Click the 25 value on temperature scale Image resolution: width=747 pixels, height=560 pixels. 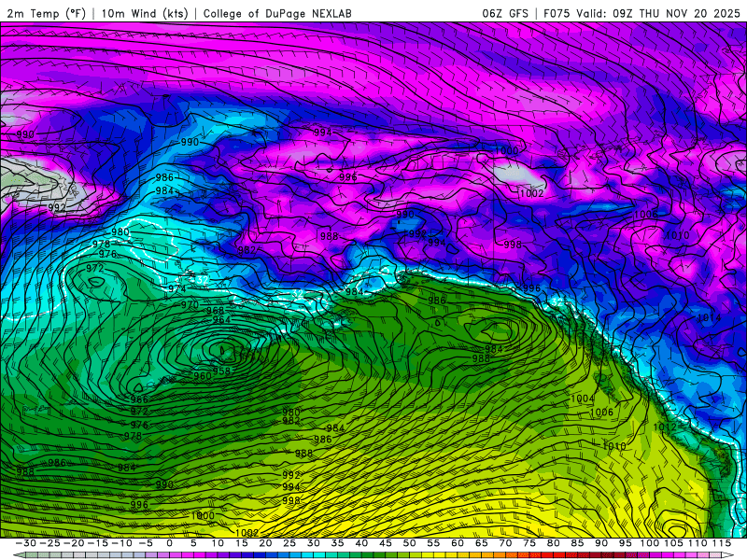coord(289,543)
